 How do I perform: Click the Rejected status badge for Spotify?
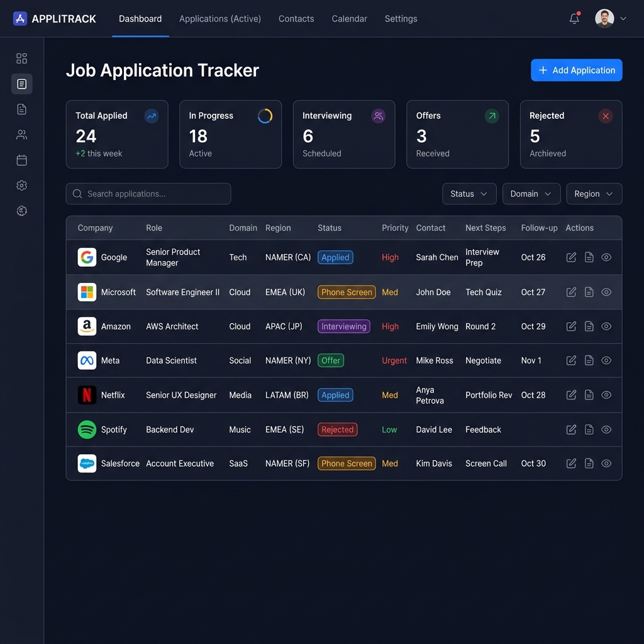coord(337,429)
